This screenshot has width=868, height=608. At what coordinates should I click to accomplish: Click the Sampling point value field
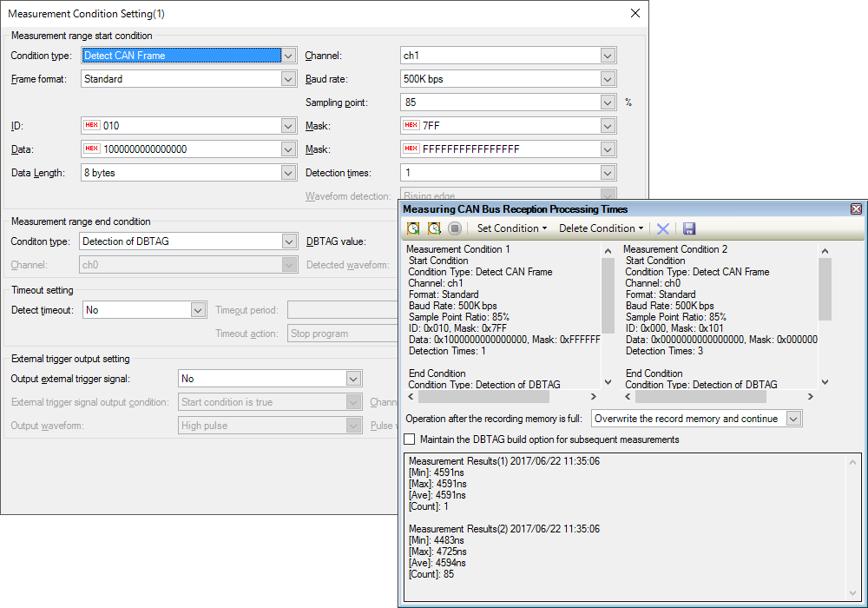click(x=499, y=102)
